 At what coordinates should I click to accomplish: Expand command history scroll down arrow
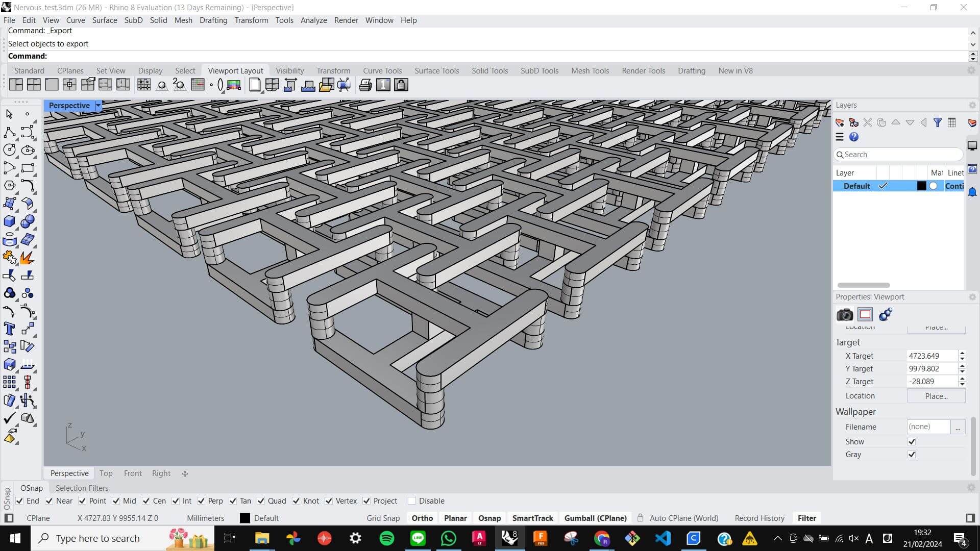(x=973, y=44)
